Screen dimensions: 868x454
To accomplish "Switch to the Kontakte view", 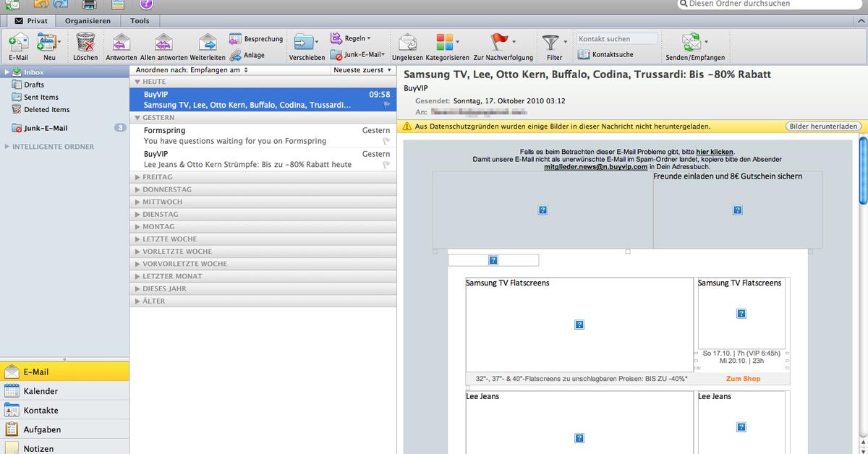I will pos(65,410).
